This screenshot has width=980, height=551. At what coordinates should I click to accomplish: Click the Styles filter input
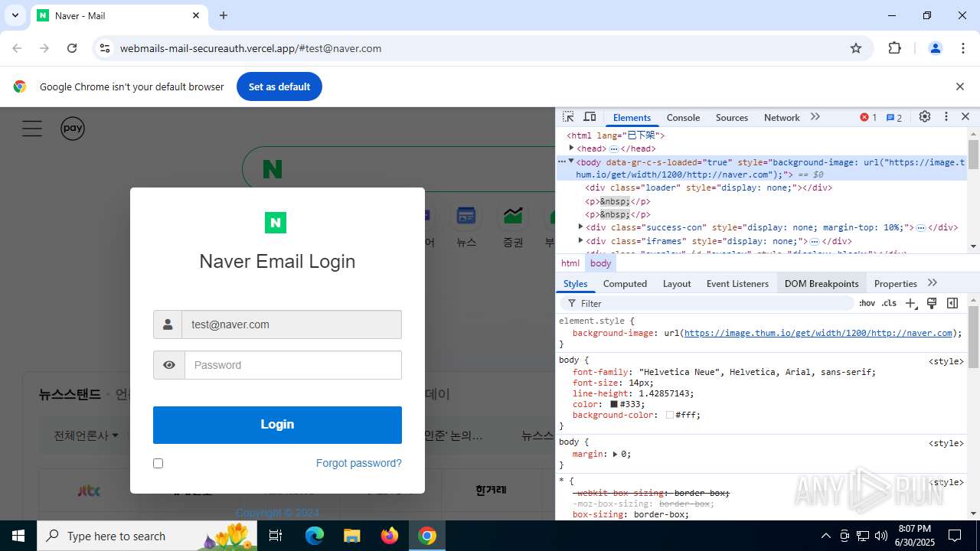[708, 304]
